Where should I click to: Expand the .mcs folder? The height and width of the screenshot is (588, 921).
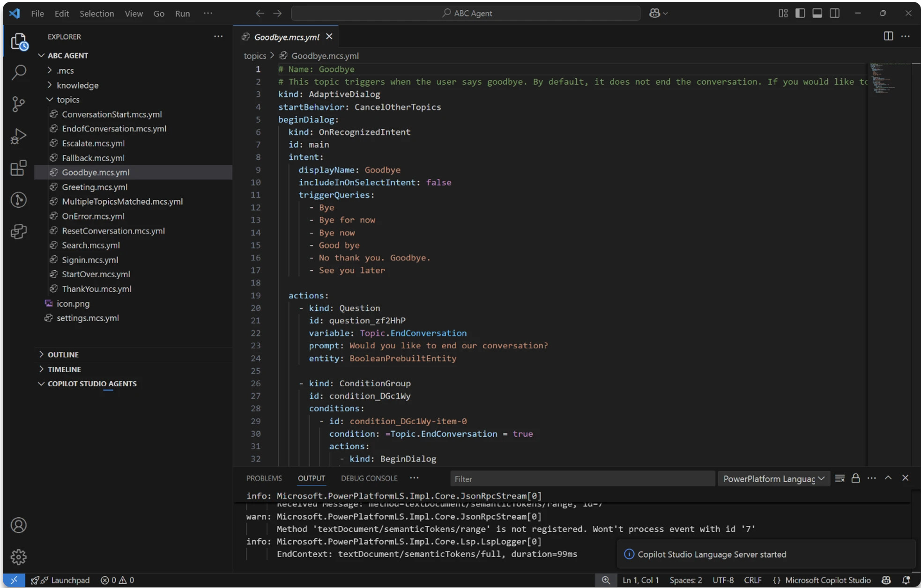click(x=134, y=71)
